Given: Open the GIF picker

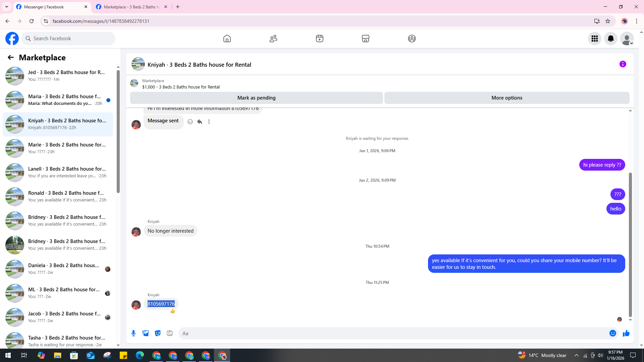Looking at the screenshot, I should click(x=170, y=333).
